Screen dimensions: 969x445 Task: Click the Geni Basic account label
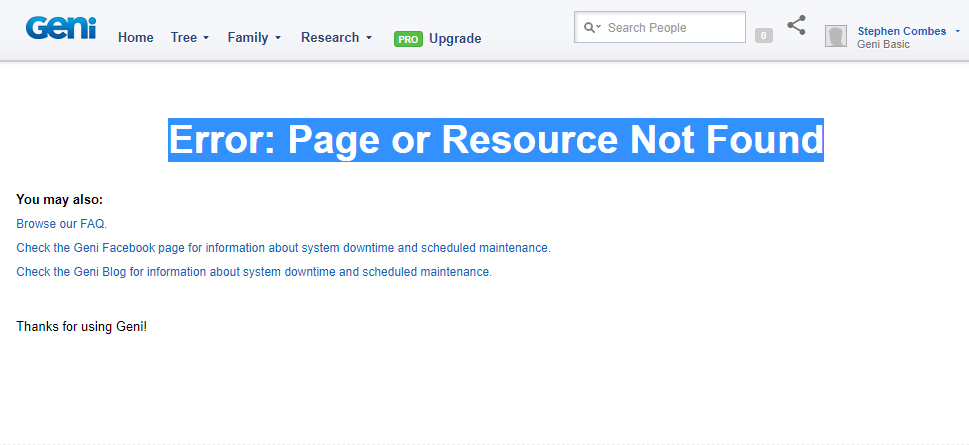click(x=883, y=45)
